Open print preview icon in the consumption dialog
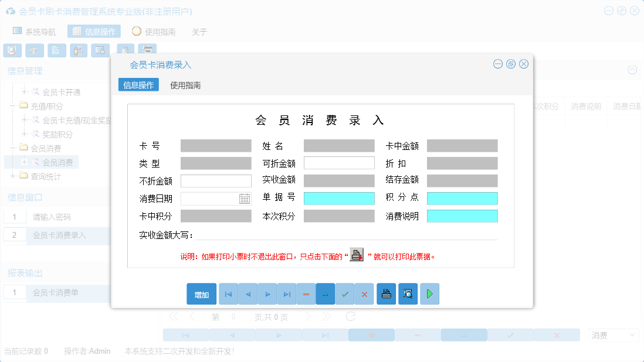Image resolution: width=644 pixels, height=362 pixels. click(408, 293)
